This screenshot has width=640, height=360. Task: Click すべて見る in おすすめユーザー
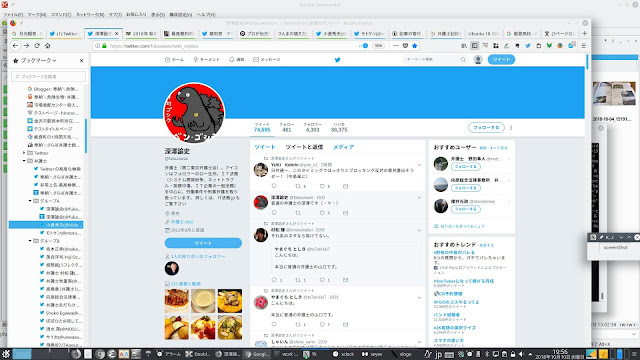pos(499,148)
